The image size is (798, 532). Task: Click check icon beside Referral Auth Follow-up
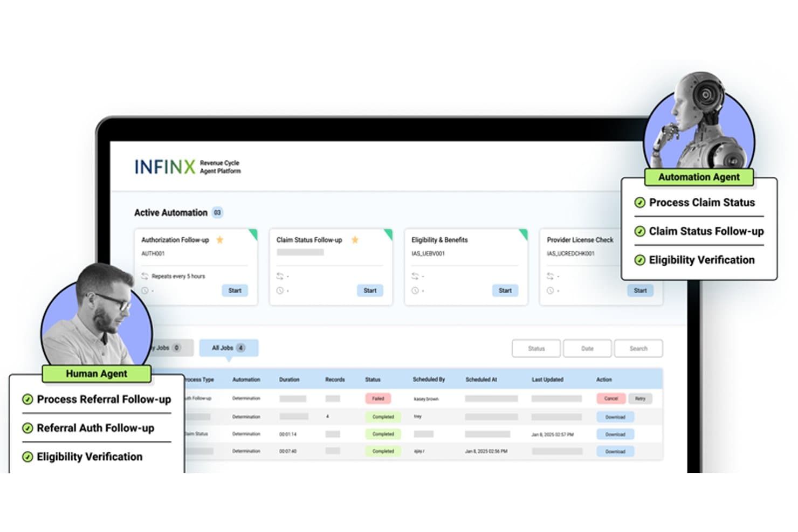tap(27, 428)
